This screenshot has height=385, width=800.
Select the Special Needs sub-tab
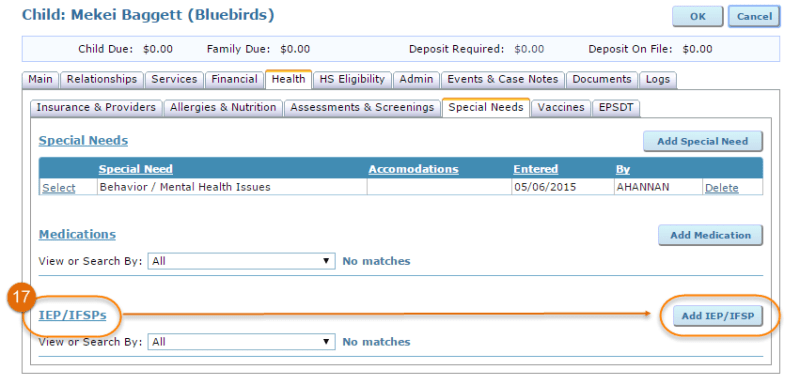click(x=486, y=107)
